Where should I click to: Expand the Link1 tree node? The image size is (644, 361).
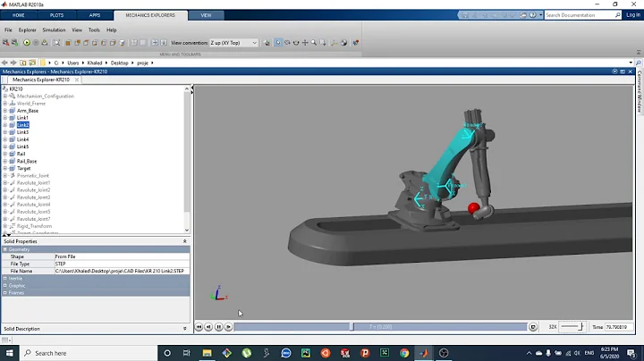5,118
